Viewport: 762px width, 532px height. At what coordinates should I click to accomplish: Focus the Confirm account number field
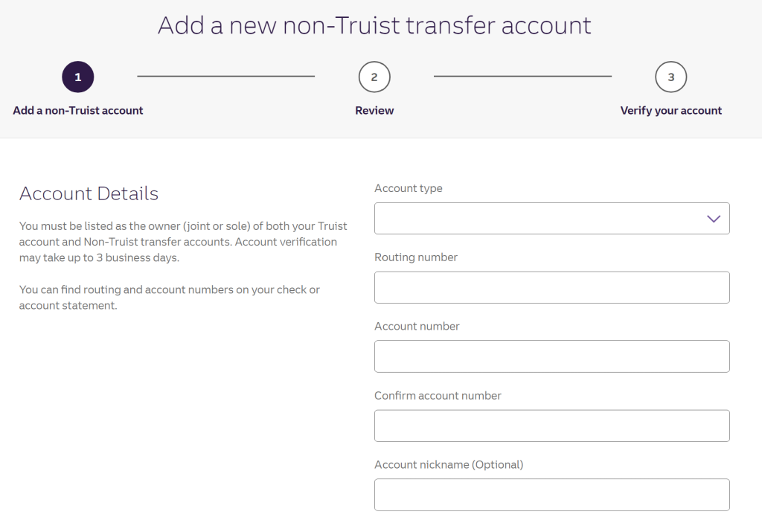[x=551, y=426]
